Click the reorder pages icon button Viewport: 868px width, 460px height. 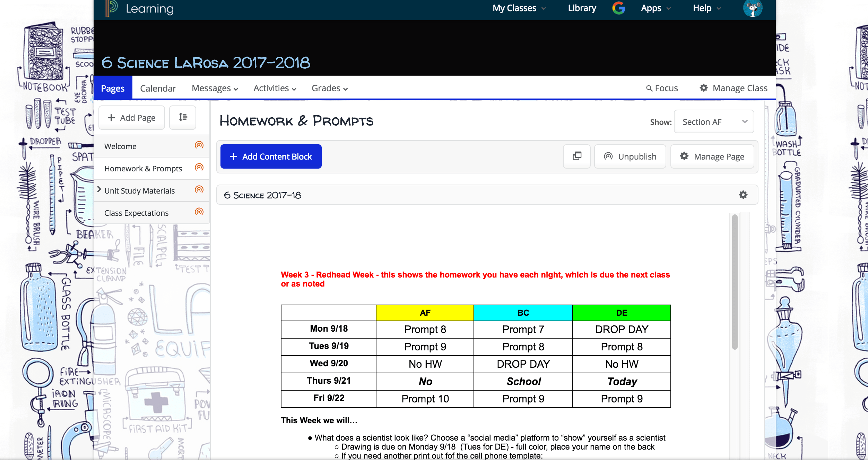(183, 117)
